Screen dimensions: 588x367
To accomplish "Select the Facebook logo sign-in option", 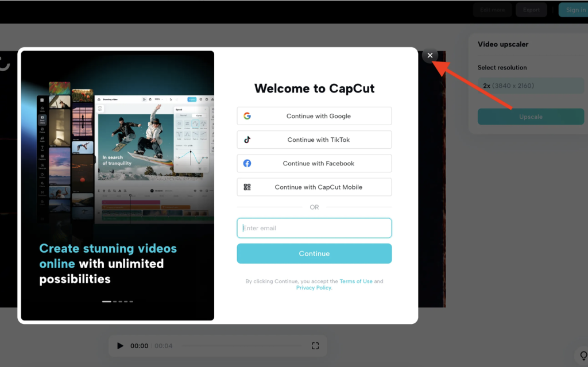I will pyautogui.click(x=314, y=164).
